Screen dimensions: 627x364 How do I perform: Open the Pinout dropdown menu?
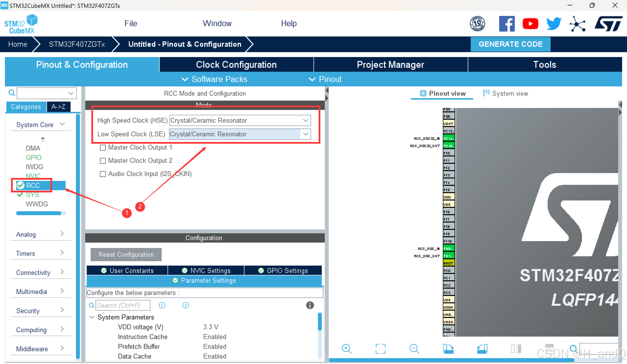coord(325,79)
